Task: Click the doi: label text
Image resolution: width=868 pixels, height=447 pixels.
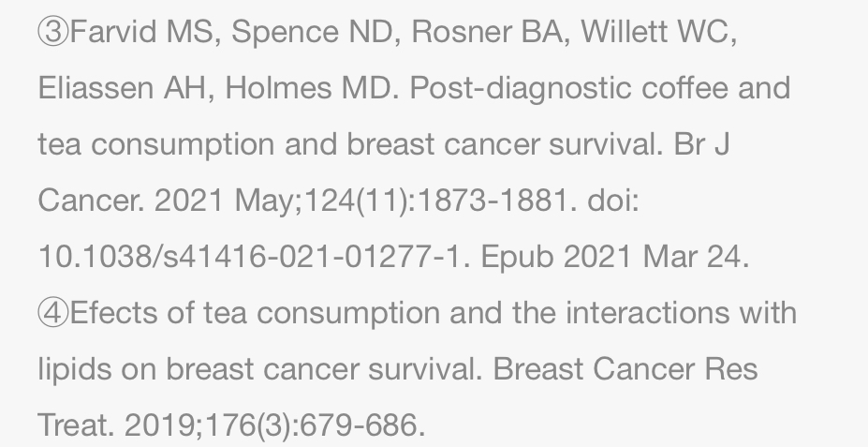Action: (x=612, y=200)
